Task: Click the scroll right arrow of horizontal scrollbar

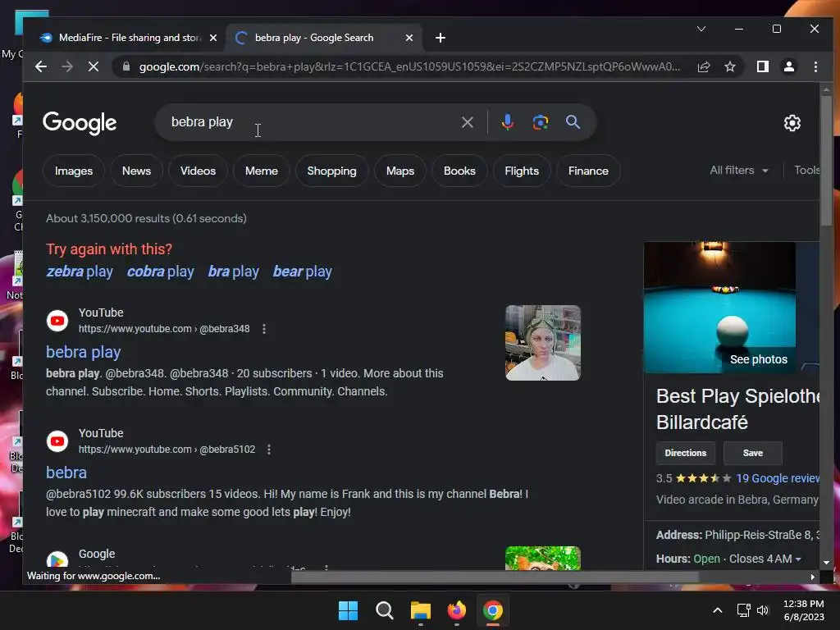Action: (813, 577)
